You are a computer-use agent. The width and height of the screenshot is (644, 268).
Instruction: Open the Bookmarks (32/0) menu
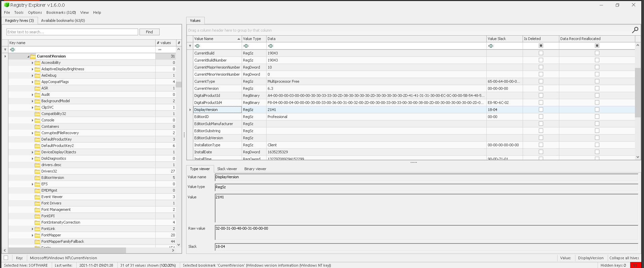pyautogui.click(x=61, y=12)
